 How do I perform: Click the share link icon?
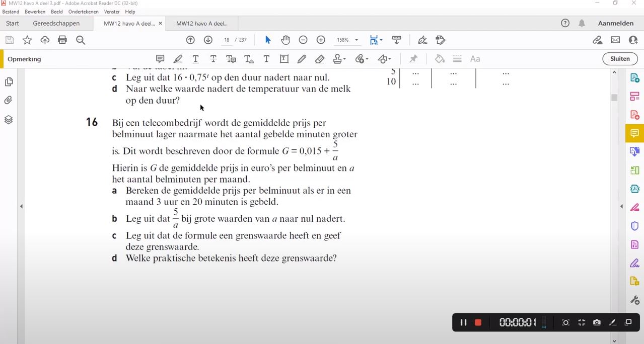click(x=597, y=40)
